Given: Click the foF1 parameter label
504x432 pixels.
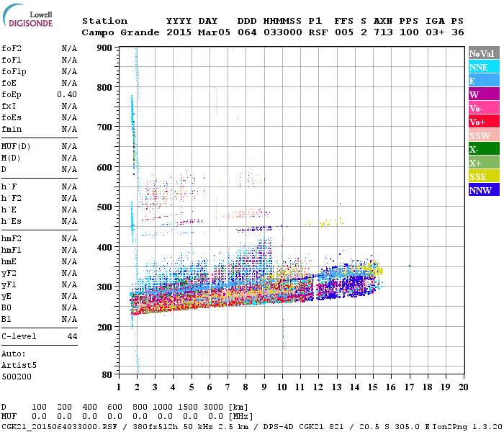Looking at the screenshot, I should pos(12,60).
